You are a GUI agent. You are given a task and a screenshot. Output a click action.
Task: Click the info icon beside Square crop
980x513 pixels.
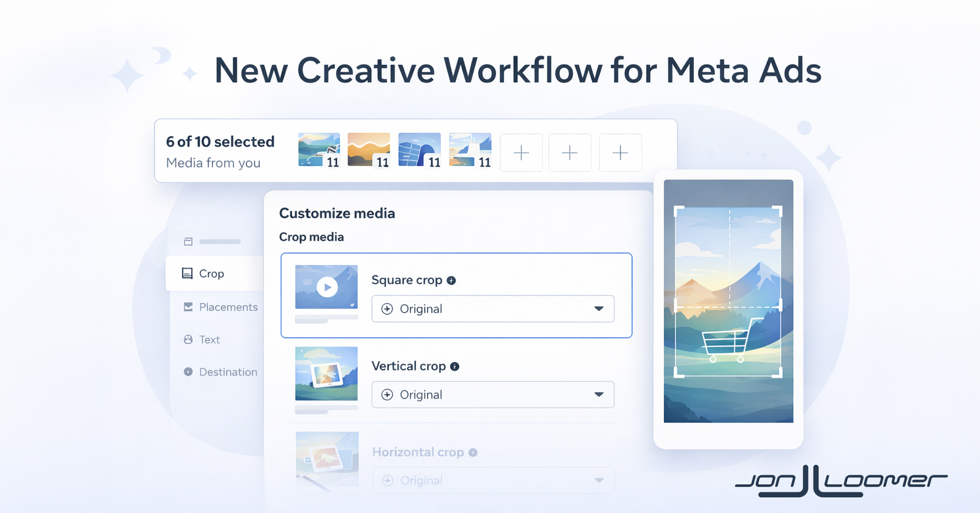[x=451, y=280]
